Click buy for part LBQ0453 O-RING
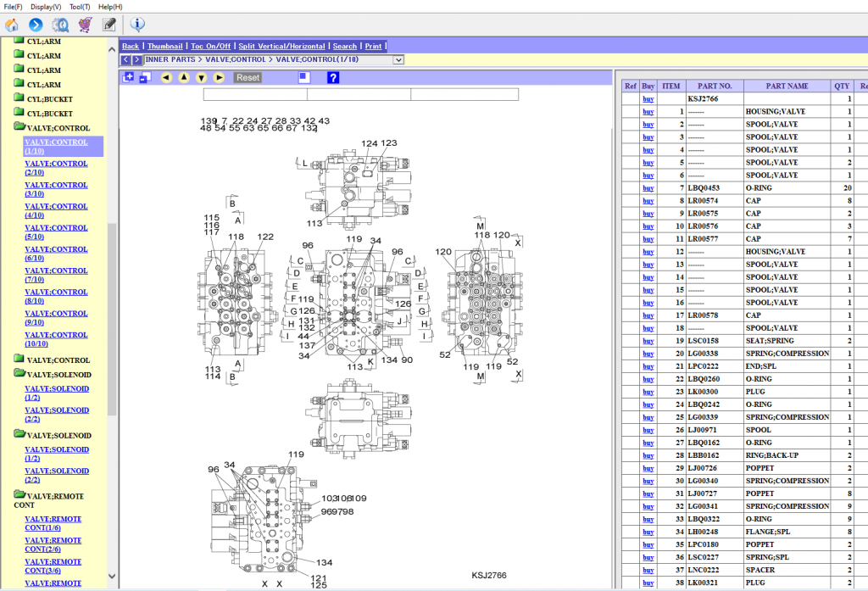This screenshot has height=591, width=868. (x=648, y=188)
